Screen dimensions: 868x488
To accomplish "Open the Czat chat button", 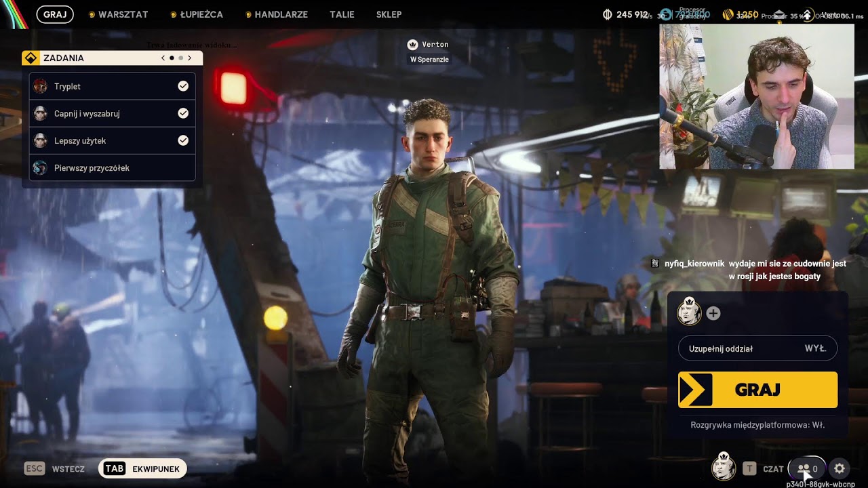I will (x=764, y=468).
